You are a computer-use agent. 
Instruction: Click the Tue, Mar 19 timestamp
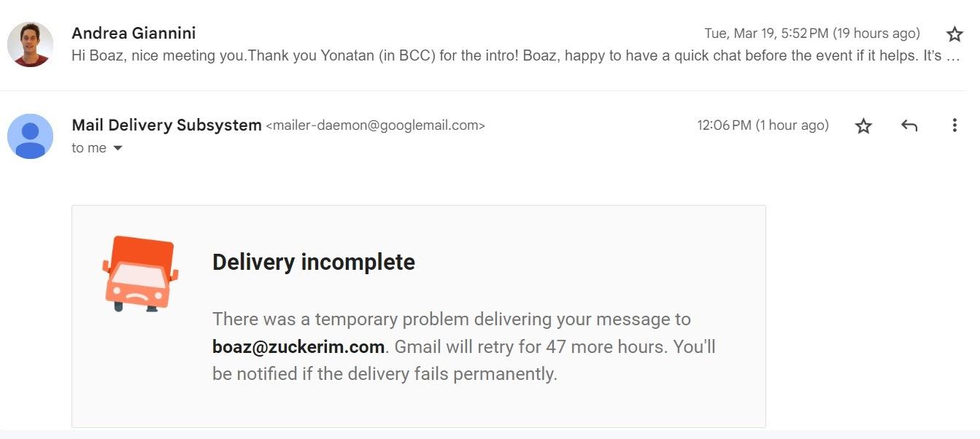(x=811, y=34)
